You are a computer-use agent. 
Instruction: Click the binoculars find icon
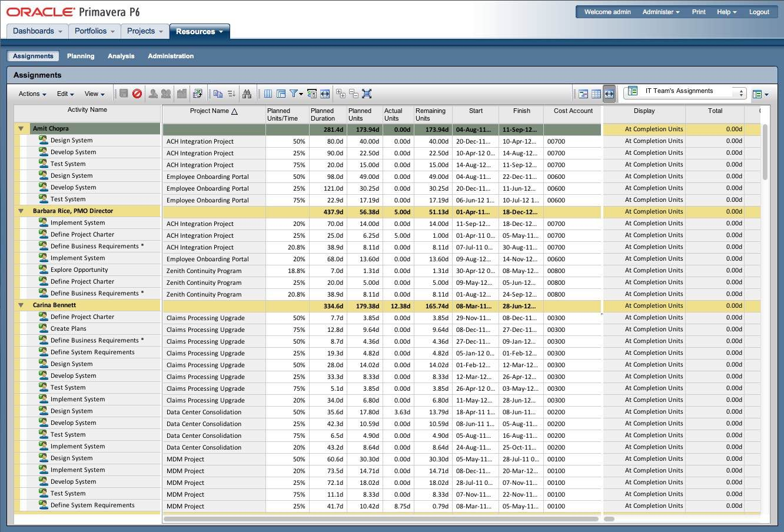247,94
